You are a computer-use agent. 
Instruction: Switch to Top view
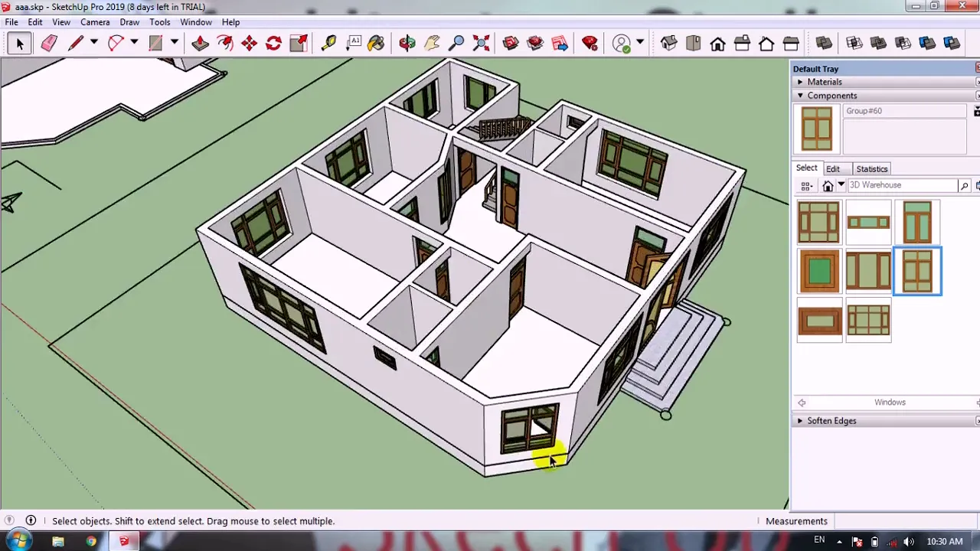[x=693, y=44]
